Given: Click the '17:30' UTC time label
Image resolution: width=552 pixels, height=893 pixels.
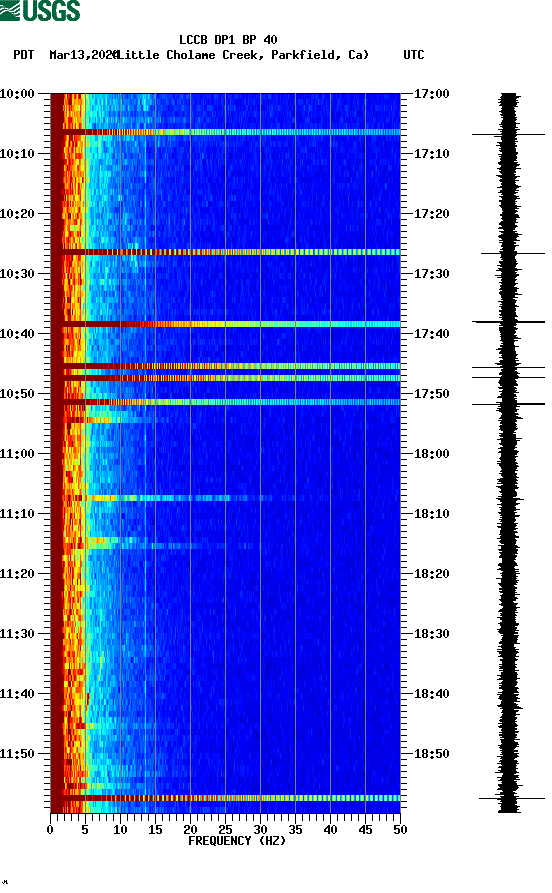Looking at the screenshot, I should [x=431, y=273].
